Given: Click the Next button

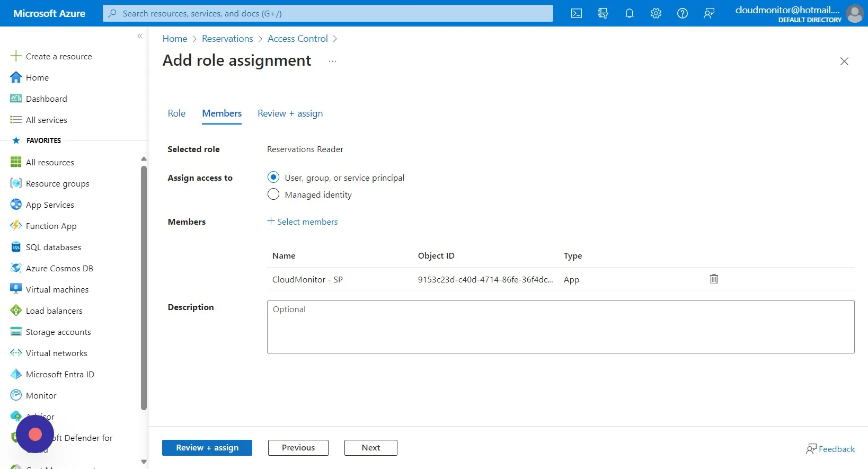Looking at the screenshot, I should point(371,448).
